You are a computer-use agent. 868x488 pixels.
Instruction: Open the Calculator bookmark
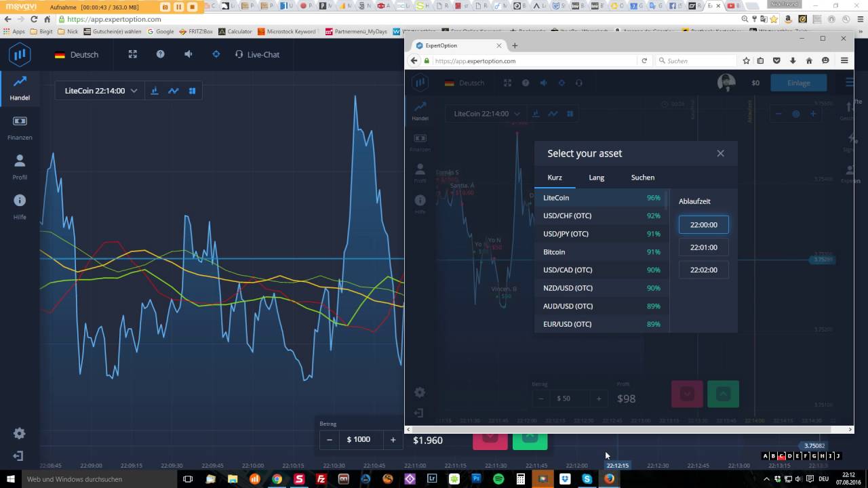pos(235,31)
